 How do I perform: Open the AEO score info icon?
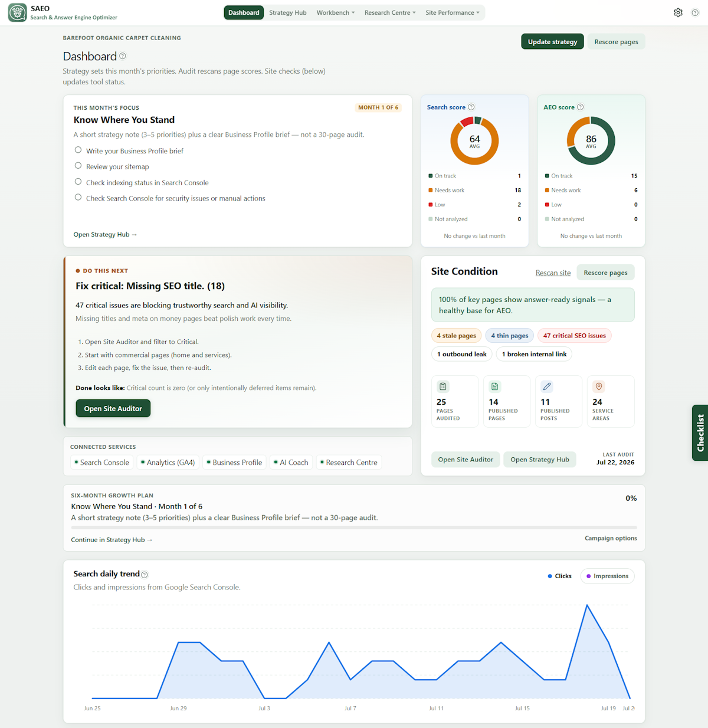click(580, 107)
